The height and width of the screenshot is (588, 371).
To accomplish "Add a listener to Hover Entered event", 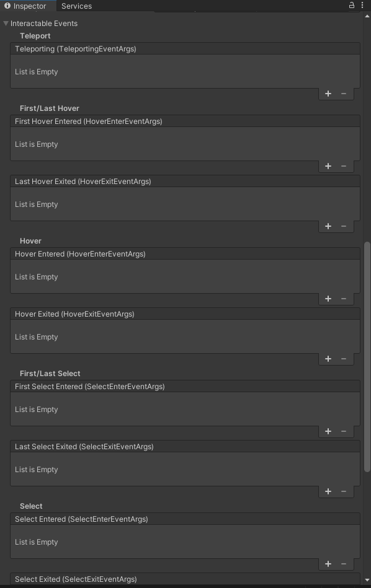I will 328,299.
